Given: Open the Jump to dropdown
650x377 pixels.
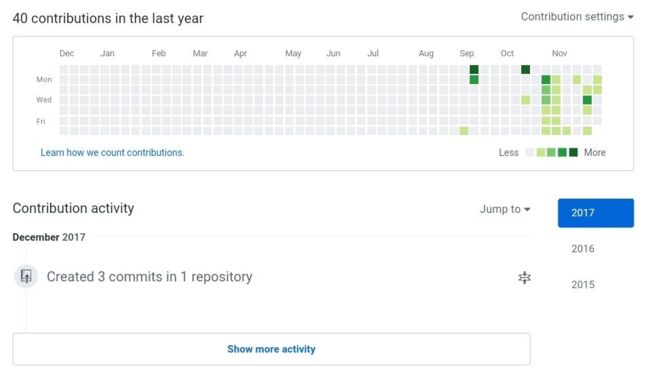Looking at the screenshot, I should (505, 209).
